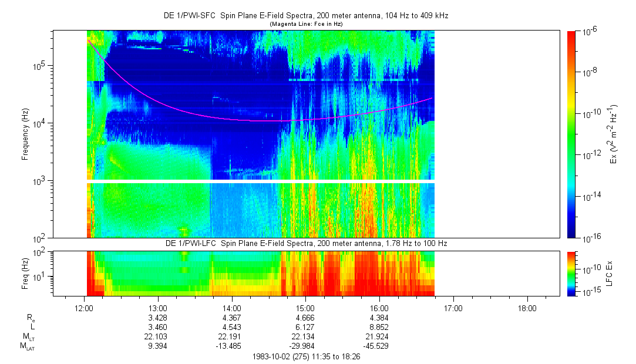Image resolution: width=636 pixels, height=364 pixels.
Task: Click the MLAT value -45.529
Action: click(379, 346)
